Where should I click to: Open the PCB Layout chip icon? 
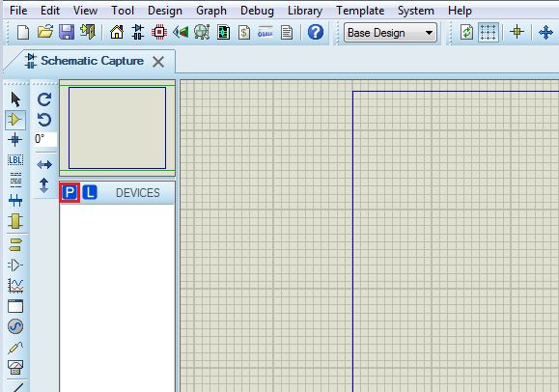tap(159, 33)
